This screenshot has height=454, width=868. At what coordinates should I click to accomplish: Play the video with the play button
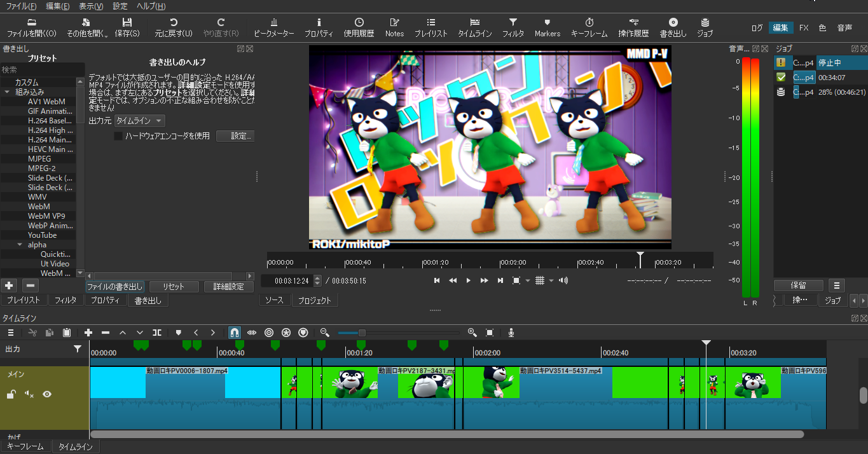click(469, 280)
